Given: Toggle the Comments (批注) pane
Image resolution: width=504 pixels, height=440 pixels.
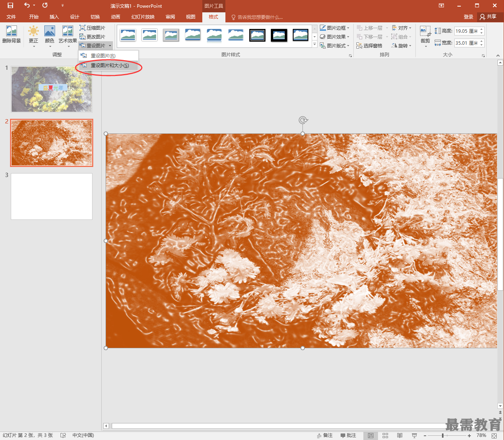Looking at the screenshot, I should point(348,435).
